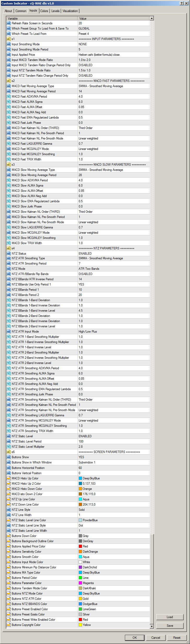The width and height of the screenshot is (190, 644).
Task: Click the icon beside MACD Slow Moving Average Period
Action: [x=9, y=175]
